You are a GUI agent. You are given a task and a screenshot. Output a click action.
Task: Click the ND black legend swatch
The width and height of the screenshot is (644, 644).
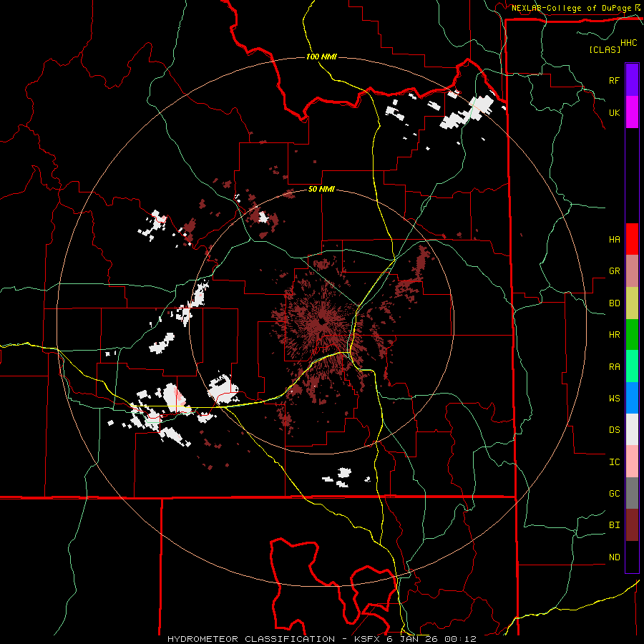pos(632,557)
